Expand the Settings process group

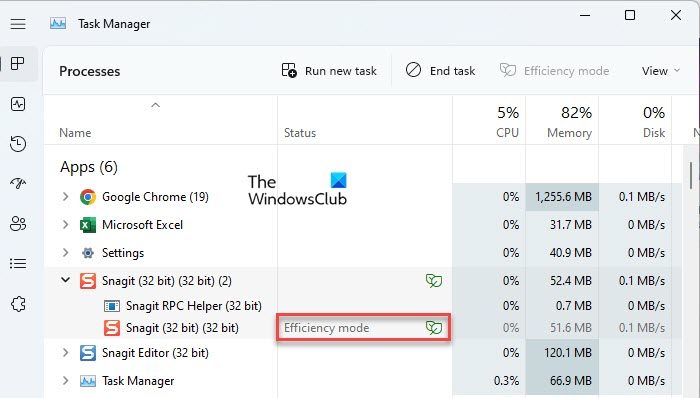[x=66, y=253]
